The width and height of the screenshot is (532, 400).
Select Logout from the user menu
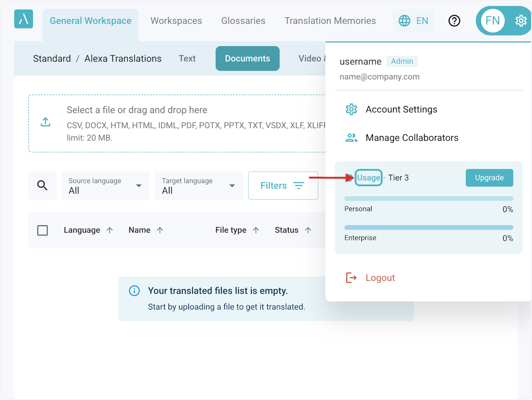380,278
